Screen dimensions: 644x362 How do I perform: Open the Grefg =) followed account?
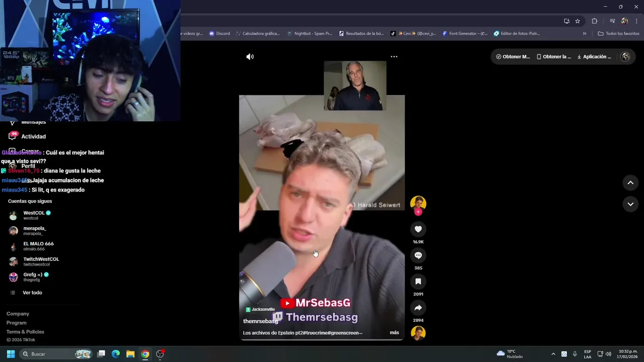(x=29, y=278)
